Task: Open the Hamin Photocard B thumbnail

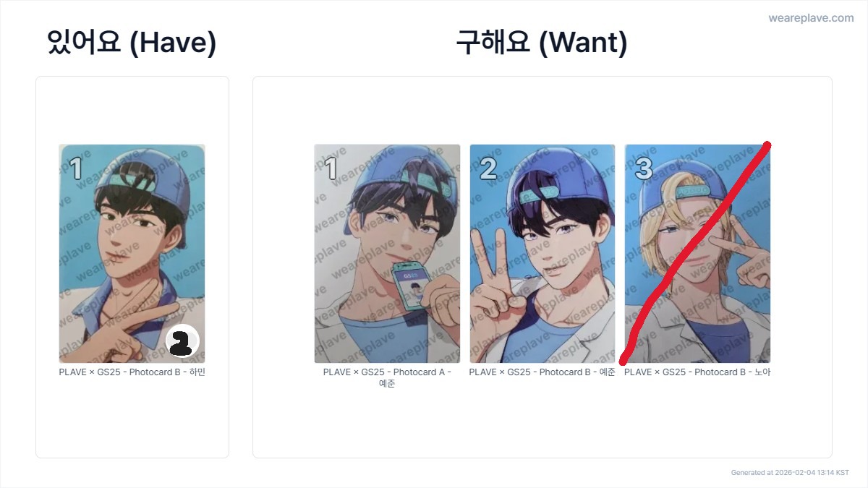Action: click(132, 254)
